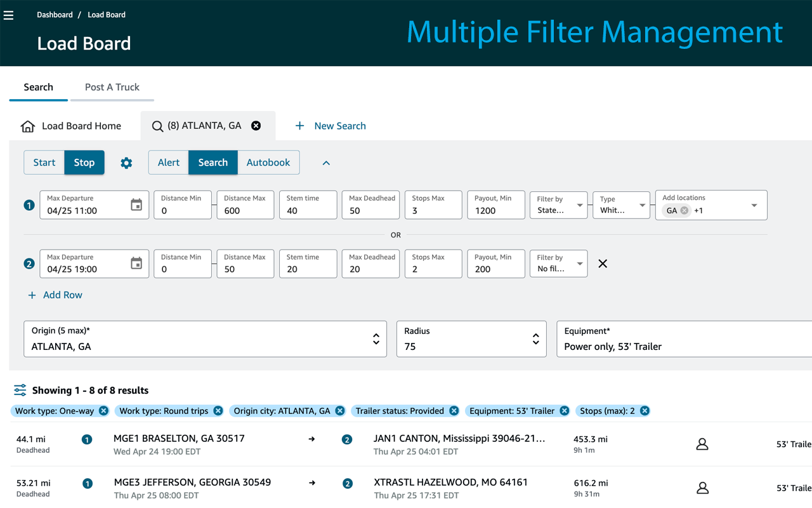Remove the Stops (max): 2 filter chip

click(x=645, y=411)
